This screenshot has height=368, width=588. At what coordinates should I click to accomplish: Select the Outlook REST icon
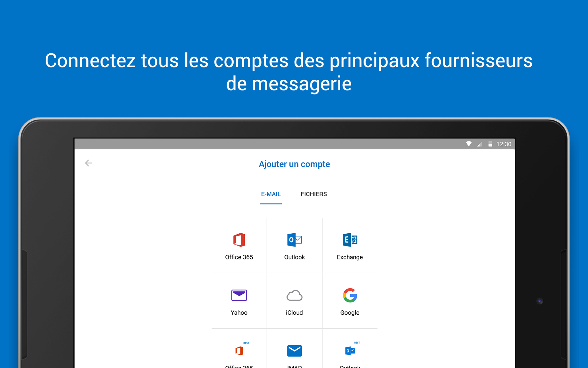pos(350,351)
